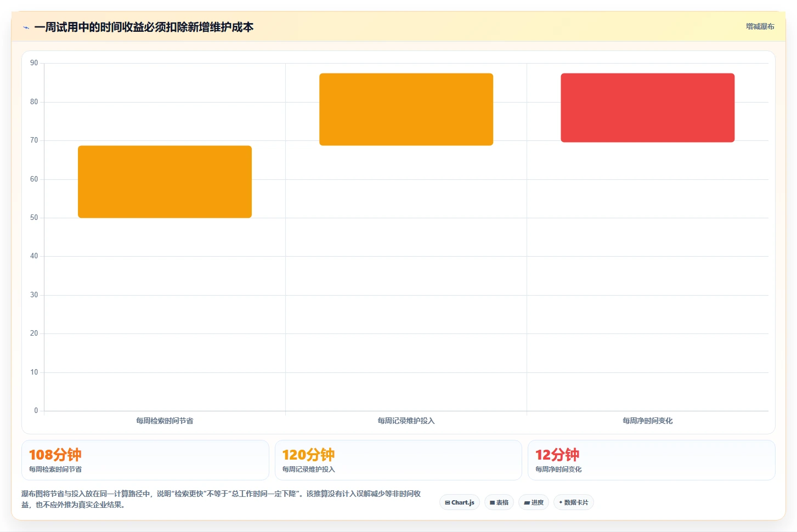
Task: Click the 增减瀑布 label in the header
Action: [x=760, y=26]
